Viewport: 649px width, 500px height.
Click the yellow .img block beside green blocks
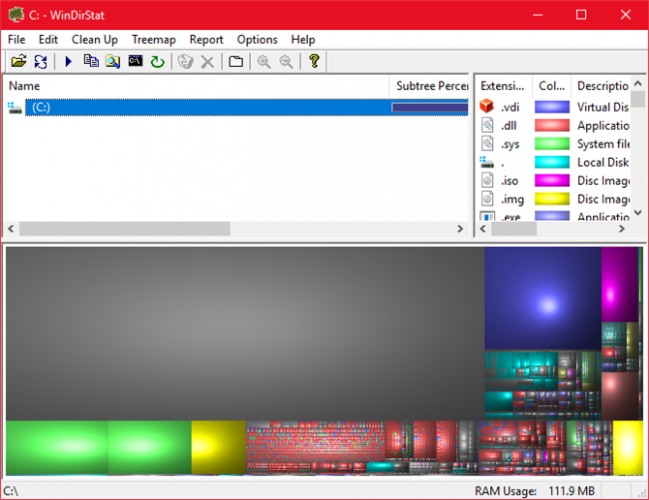219,447
